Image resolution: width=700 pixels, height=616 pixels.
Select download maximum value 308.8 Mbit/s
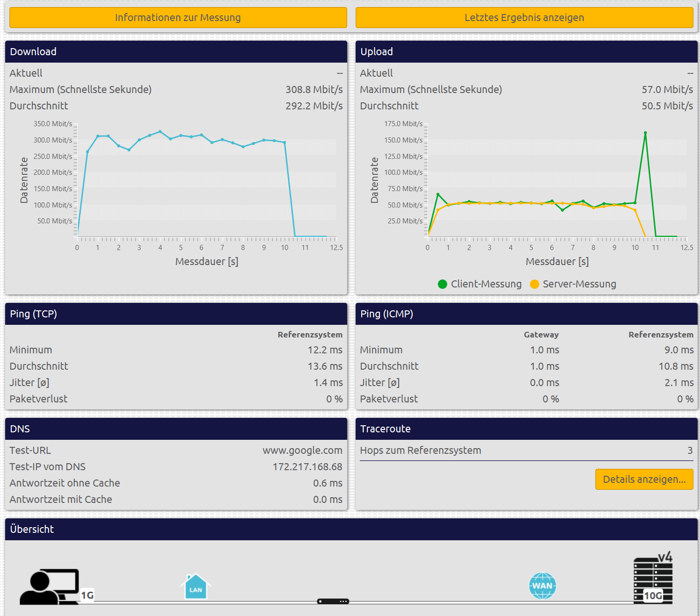pyautogui.click(x=314, y=90)
